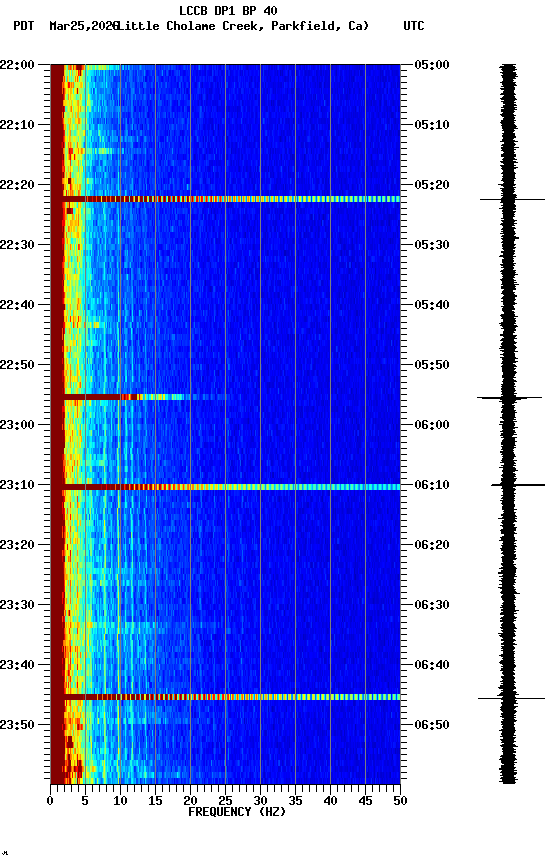Screen dimensions: 552x864
Task: Click the 23:10 PDT time label
Action: tap(17, 485)
